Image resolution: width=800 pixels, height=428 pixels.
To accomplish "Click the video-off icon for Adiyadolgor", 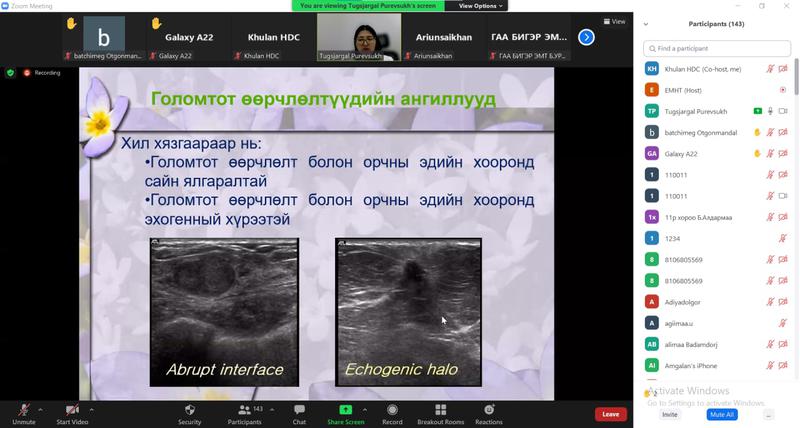I will pos(783,302).
